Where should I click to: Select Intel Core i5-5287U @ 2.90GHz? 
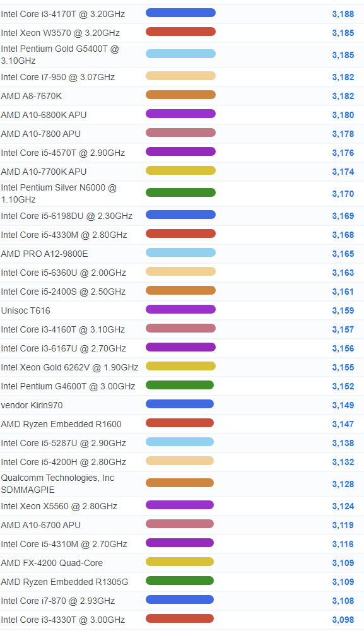[64, 443]
